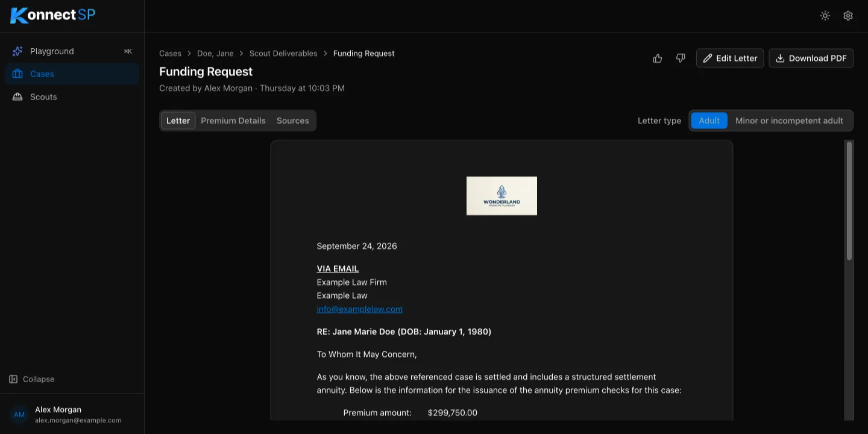Click the Created by Alex Morgan subtitle
The image size is (868, 434).
pyautogui.click(x=252, y=88)
